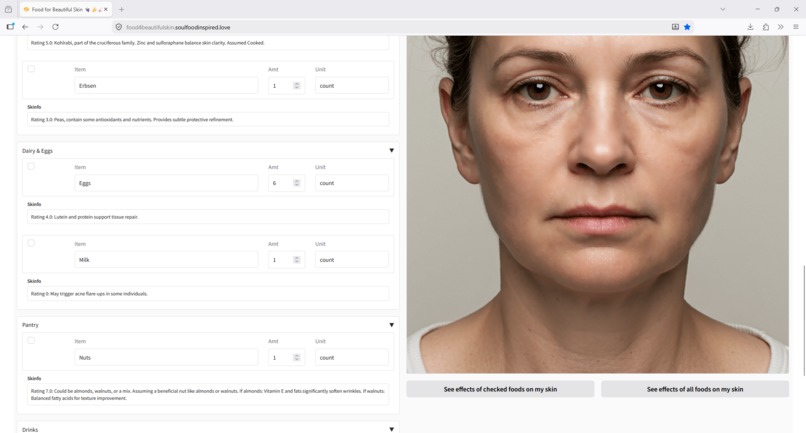Click the Eggs skinfo Lutein text box
806x433 pixels.
(208, 217)
